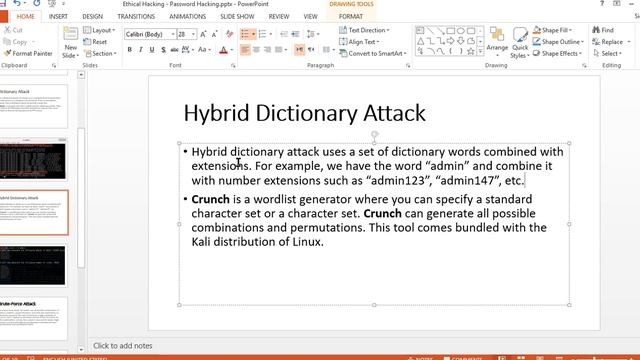Switch to the ANIMATIONS tab
This screenshot has height=360, width=640.
tap(187, 17)
